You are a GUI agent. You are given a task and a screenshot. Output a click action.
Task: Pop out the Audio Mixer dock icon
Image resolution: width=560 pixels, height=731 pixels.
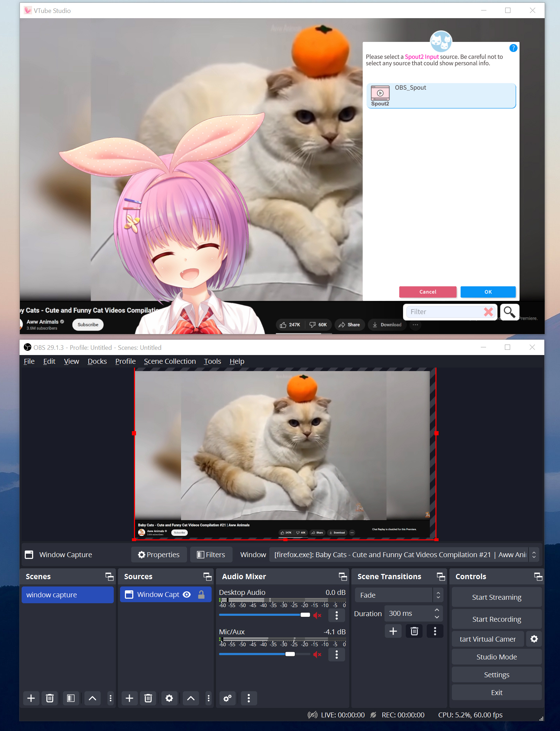click(343, 576)
